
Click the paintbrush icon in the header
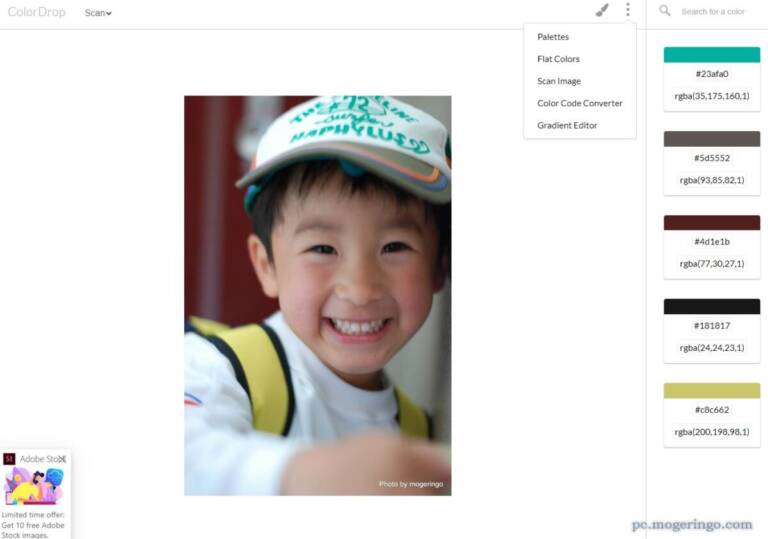point(602,11)
